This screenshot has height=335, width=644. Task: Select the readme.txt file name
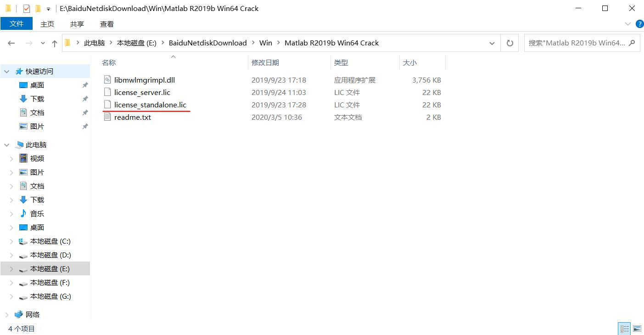133,117
